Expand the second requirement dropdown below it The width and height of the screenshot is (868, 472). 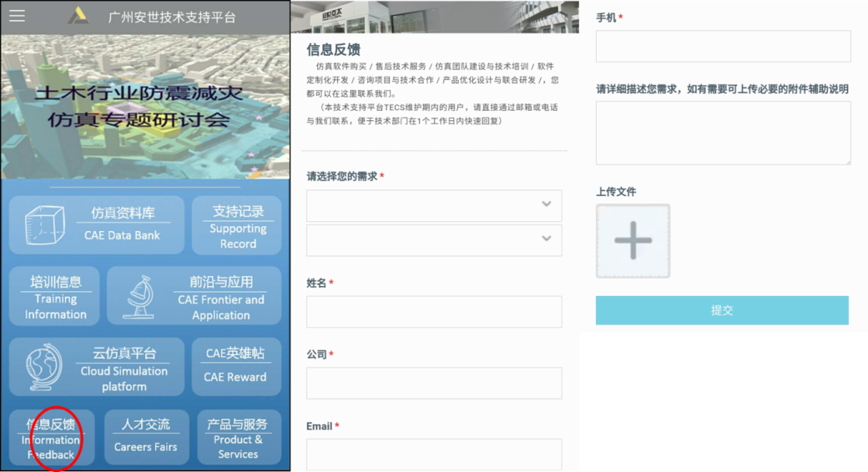coord(433,240)
